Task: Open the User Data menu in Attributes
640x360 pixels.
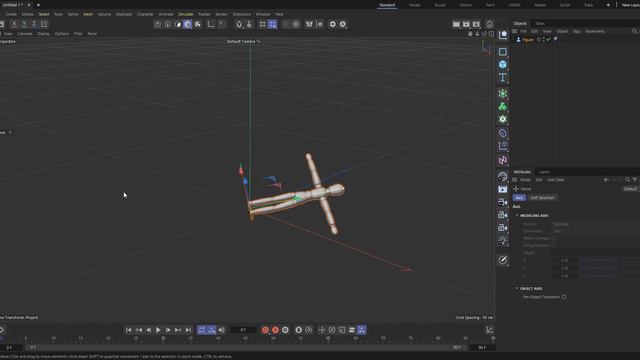Action: coord(556,180)
